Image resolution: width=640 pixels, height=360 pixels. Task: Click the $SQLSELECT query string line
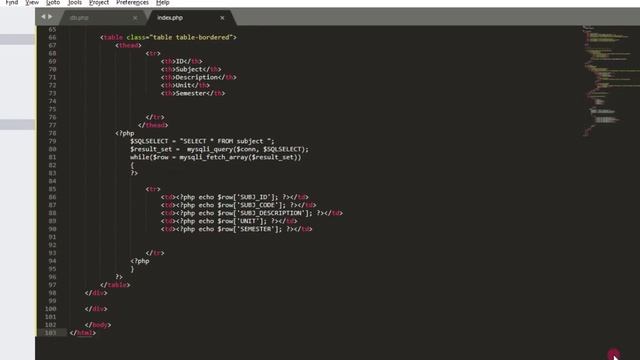[x=202, y=141]
